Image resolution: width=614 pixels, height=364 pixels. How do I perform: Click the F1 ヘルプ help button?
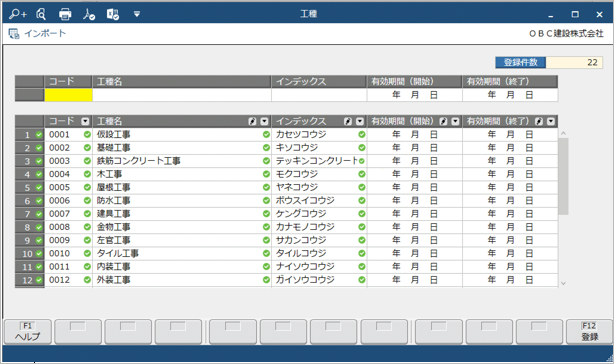point(28,332)
